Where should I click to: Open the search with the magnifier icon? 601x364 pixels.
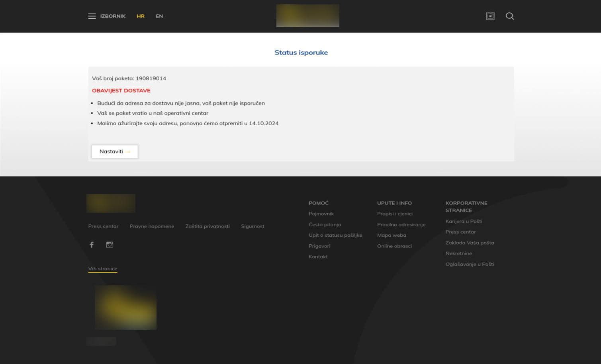click(509, 16)
